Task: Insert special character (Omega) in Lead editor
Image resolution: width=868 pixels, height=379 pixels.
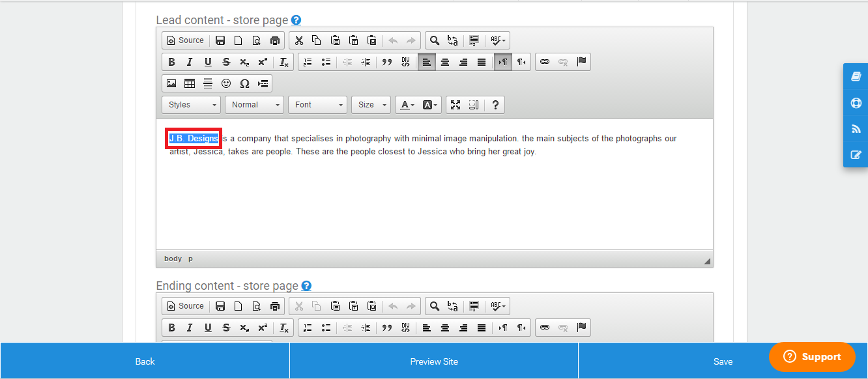Action: (x=244, y=83)
